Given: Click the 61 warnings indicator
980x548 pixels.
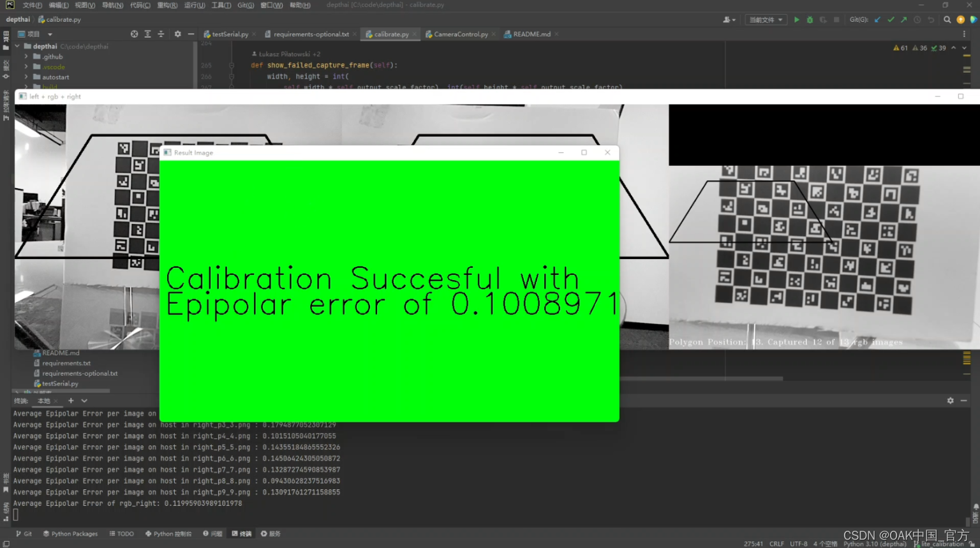Looking at the screenshot, I should coord(900,48).
